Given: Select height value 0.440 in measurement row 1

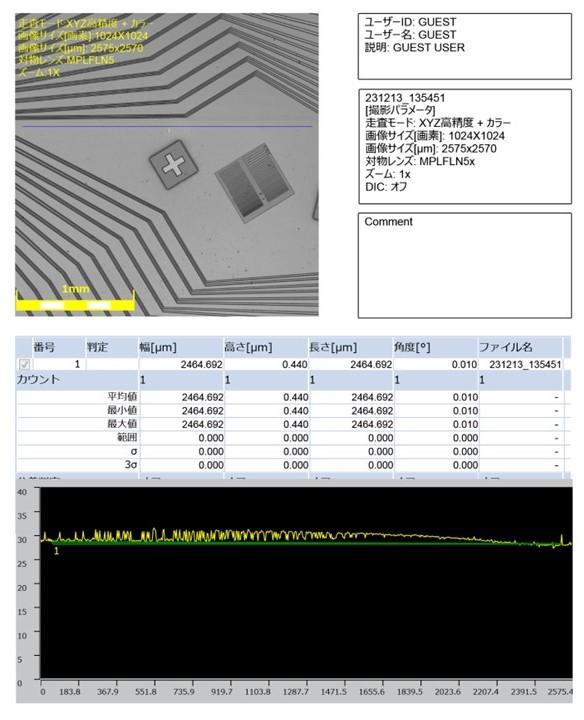Looking at the screenshot, I should (x=295, y=364).
